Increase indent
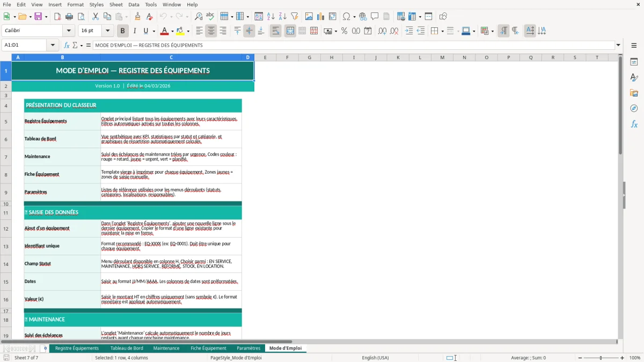644x362 pixels. [409, 31]
